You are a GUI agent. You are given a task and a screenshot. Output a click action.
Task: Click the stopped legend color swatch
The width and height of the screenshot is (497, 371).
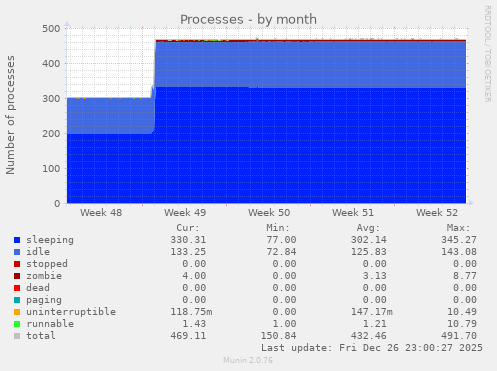pyautogui.click(x=17, y=264)
